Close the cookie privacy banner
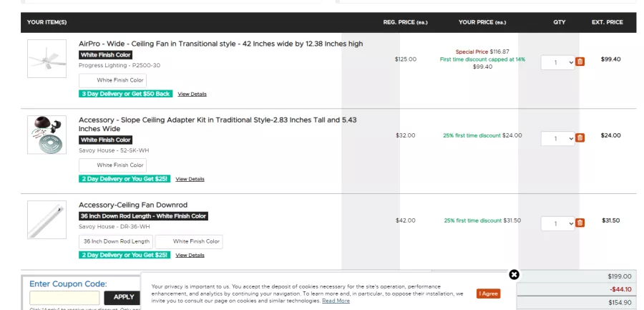The width and height of the screenshot is (644, 310). point(514,275)
